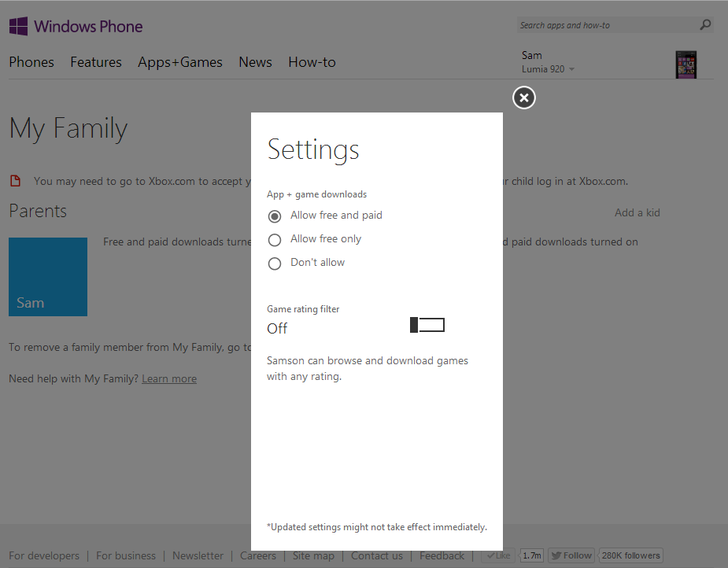This screenshot has width=728, height=568.
Task: Close the Settings dialog with the X icon
Action: pyautogui.click(x=523, y=98)
